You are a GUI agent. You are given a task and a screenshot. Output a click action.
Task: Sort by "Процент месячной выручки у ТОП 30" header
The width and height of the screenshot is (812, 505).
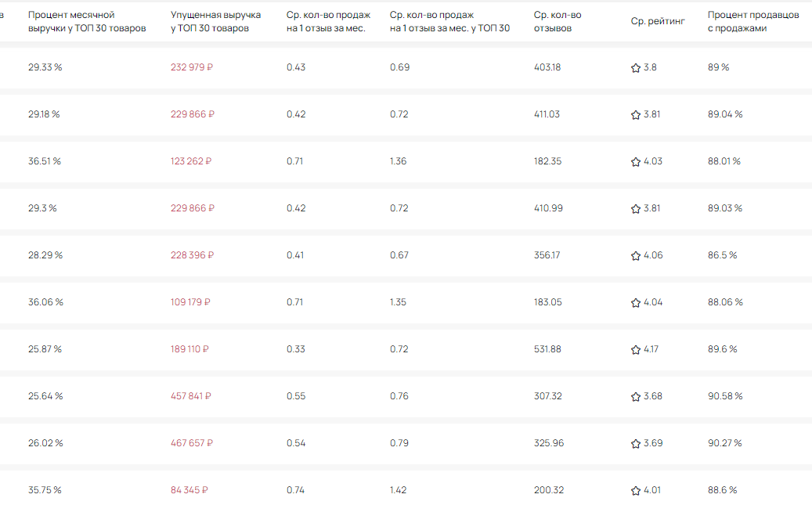tap(87, 22)
